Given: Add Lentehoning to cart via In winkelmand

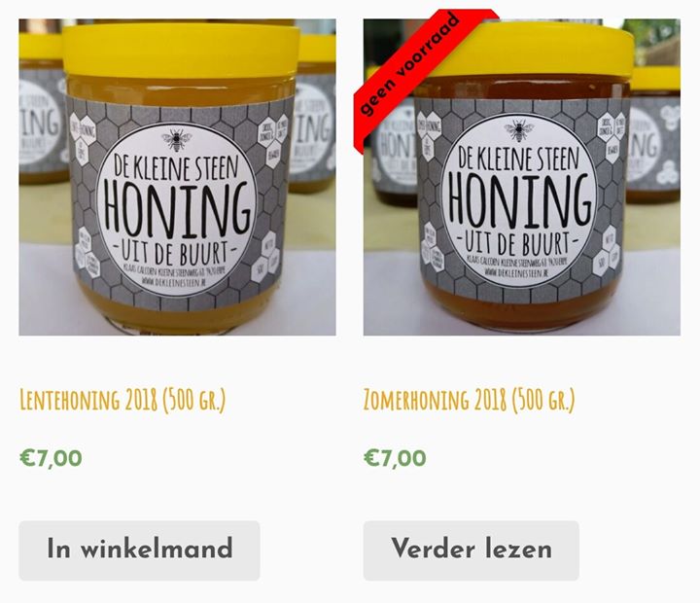Looking at the screenshot, I should (139, 550).
